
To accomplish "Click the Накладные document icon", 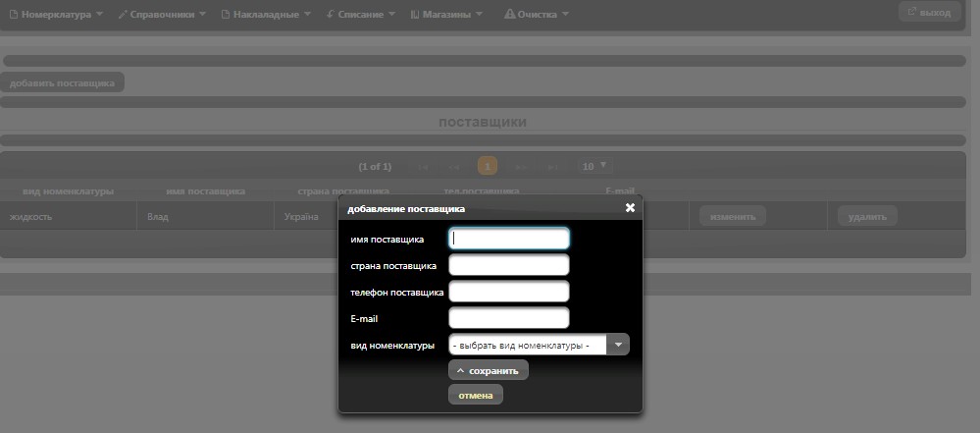I will pyautogui.click(x=226, y=14).
